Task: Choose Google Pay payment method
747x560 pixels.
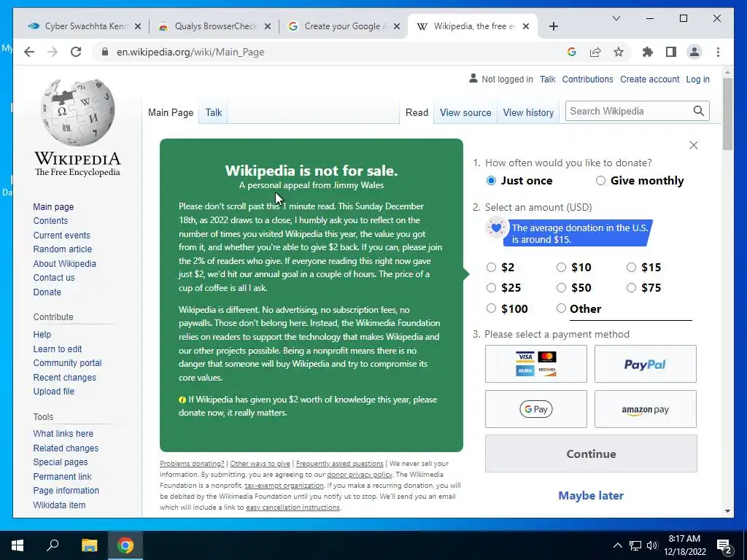Action: coord(536,409)
